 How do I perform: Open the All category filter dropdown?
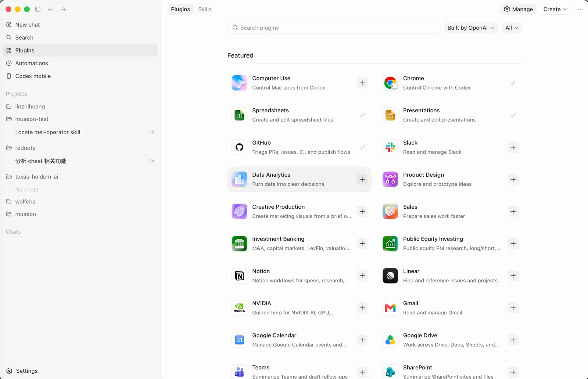(512, 28)
